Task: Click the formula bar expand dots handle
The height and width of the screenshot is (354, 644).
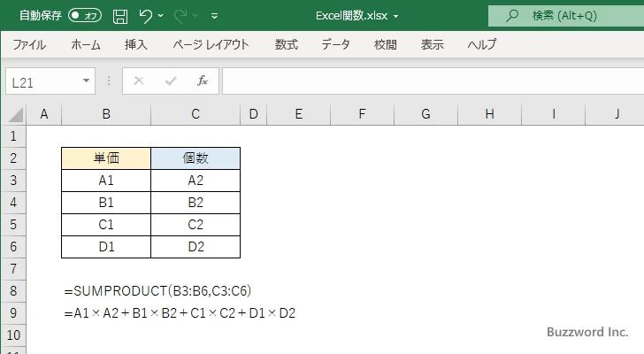Action: (109, 81)
